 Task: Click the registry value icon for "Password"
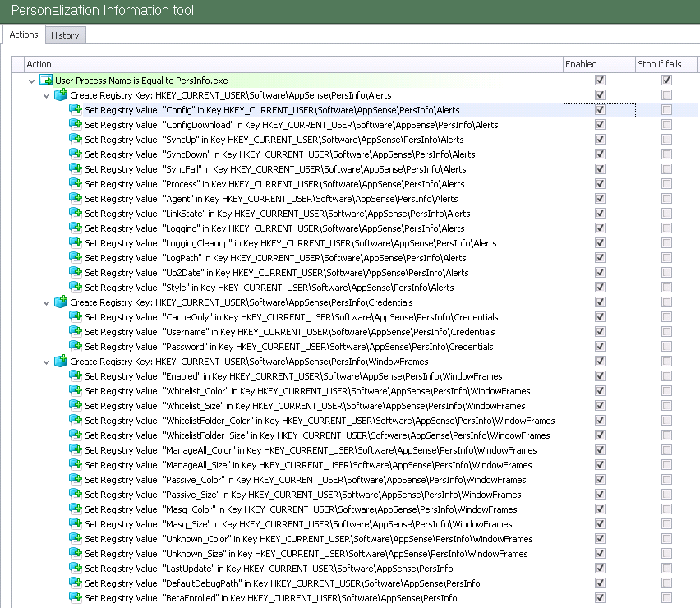pos(76,346)
